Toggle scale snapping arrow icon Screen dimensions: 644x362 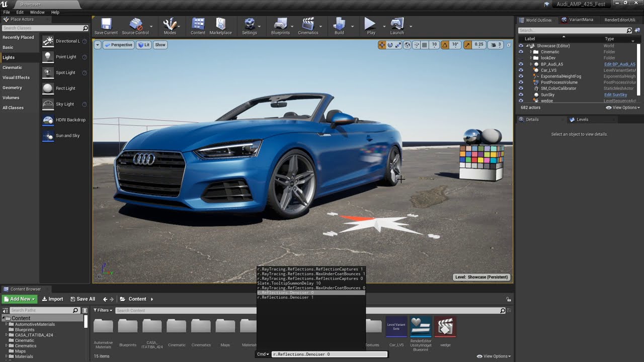click(467, 45)
